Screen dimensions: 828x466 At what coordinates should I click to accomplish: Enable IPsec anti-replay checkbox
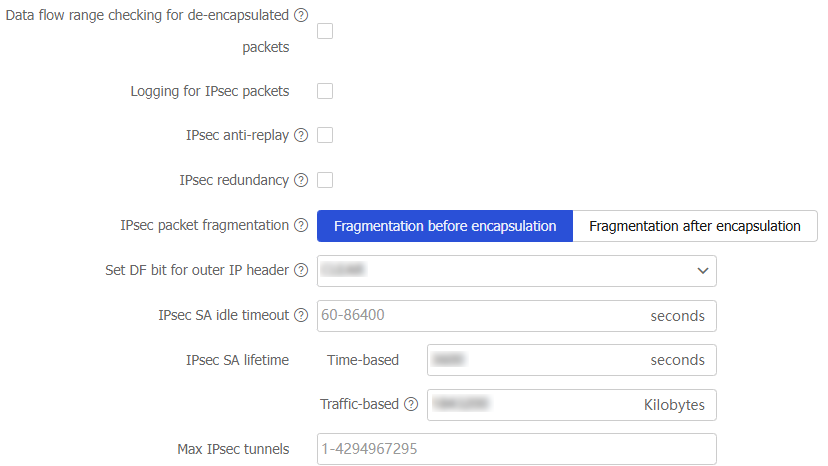point(325,135)
